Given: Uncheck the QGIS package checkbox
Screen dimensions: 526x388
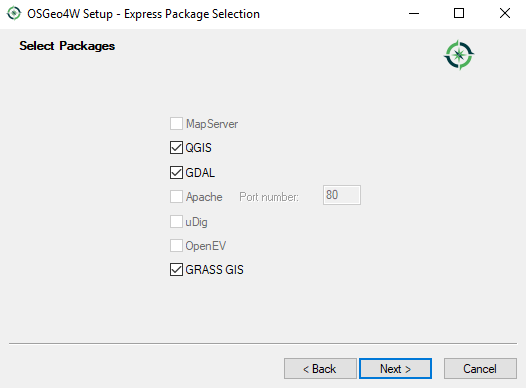Looking at the screenshot, I should (176, 148).
